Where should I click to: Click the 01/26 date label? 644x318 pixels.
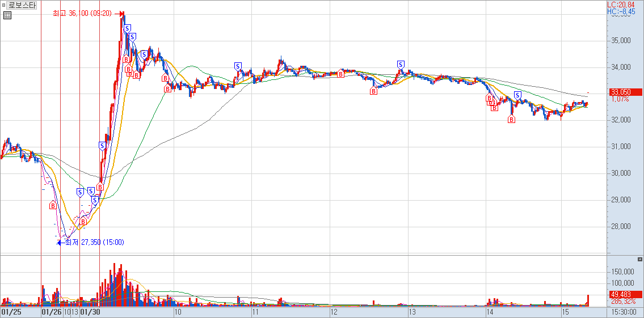[51, 312]
